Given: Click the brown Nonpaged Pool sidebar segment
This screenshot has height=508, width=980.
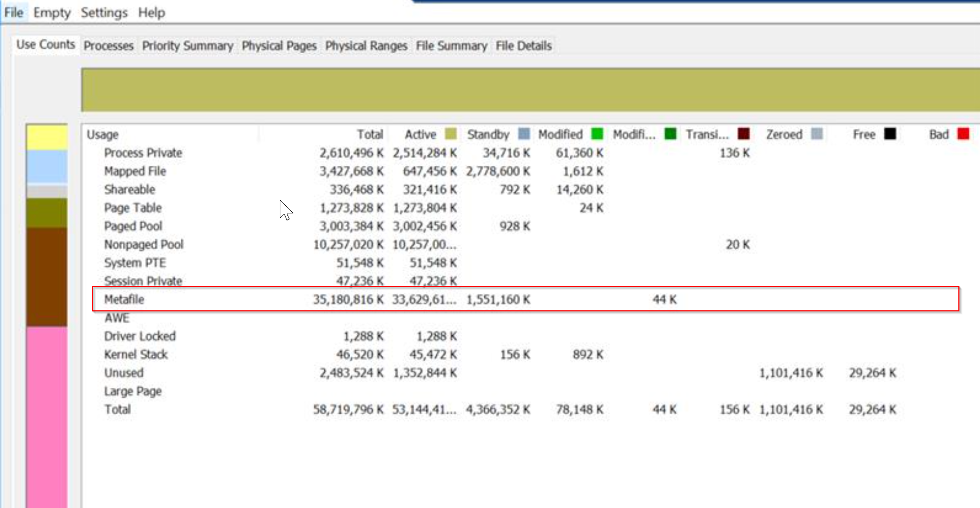Looking at the screenshot, I should point(47,277).
